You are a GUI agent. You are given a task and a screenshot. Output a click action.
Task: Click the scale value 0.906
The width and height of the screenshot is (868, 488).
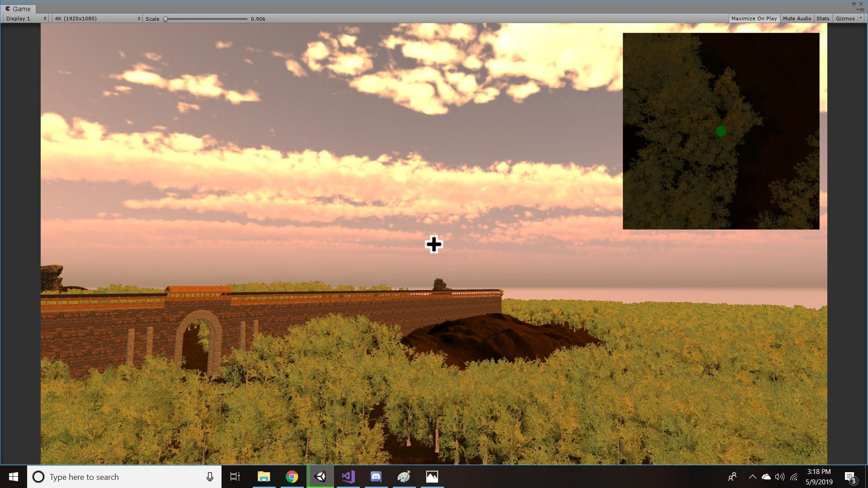[258, 19]
